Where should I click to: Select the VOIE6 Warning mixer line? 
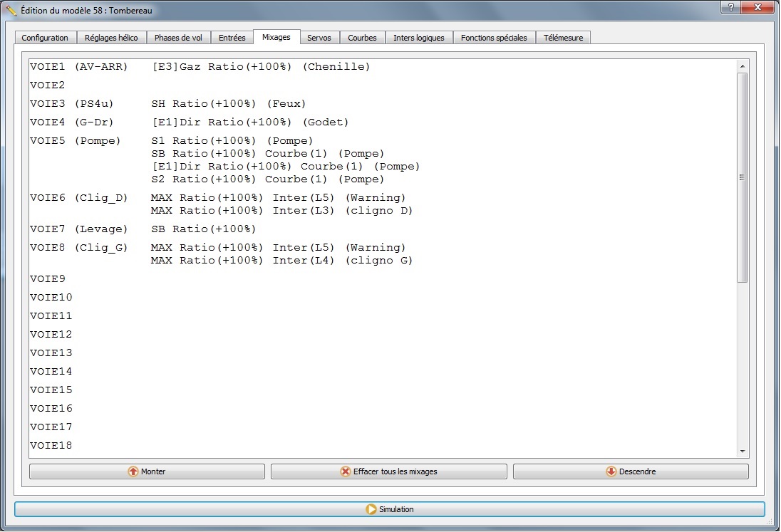click(x=278, y=197)
